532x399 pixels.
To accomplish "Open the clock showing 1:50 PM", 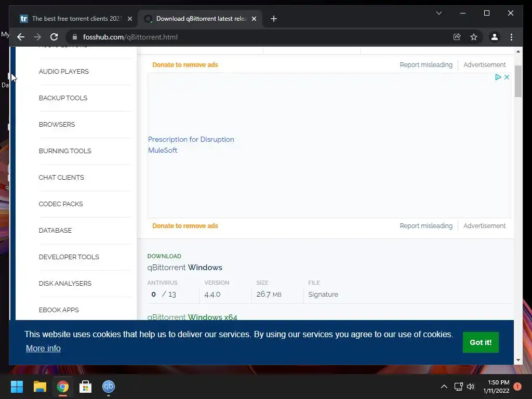I will pyautogui.click(x=496, y=387).
